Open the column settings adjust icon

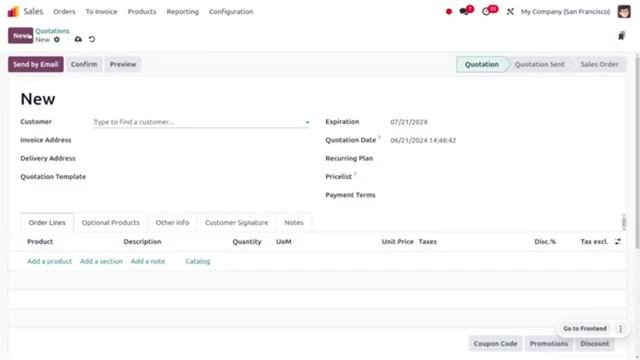(x=618, y=242)
